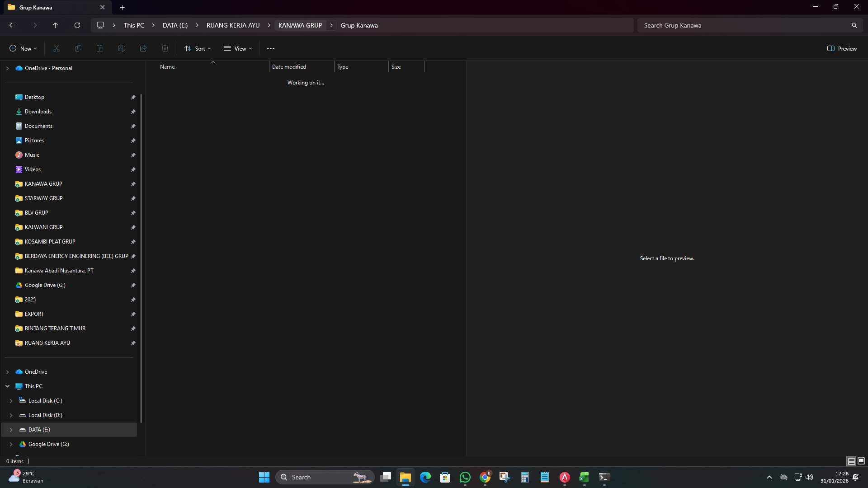
Task: Rename a file using the Rename icon
Action: 121,48
